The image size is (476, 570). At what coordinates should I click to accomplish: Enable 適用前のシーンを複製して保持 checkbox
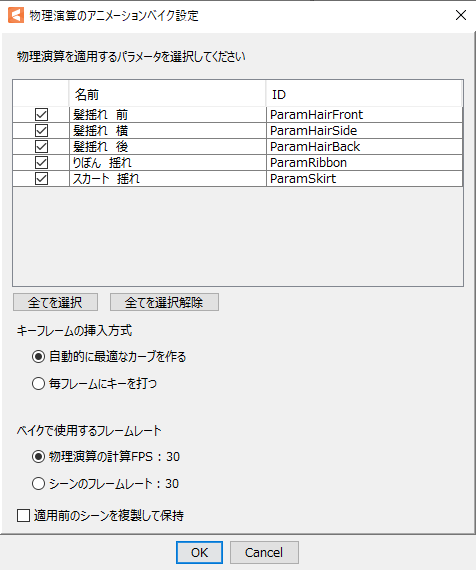pos(24,515)
